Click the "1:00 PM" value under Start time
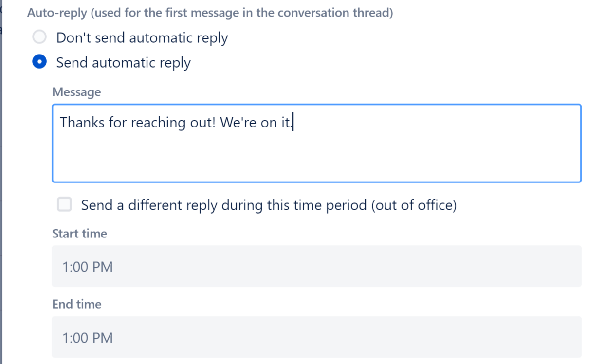605x364 pixels. 88,267
